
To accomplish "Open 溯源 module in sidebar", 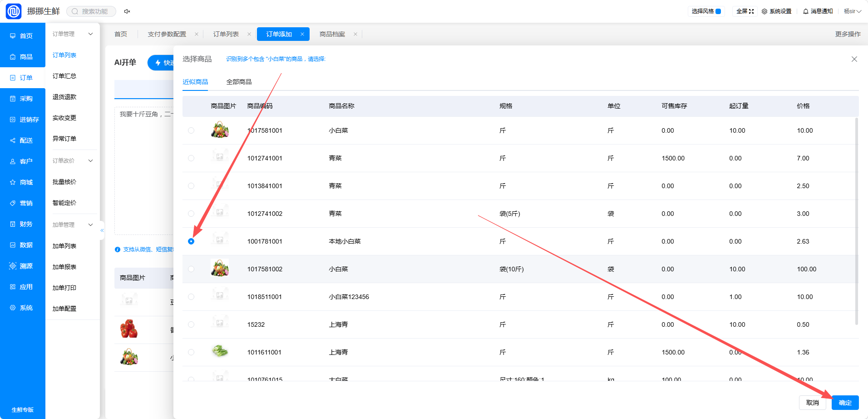I will 23,266.
